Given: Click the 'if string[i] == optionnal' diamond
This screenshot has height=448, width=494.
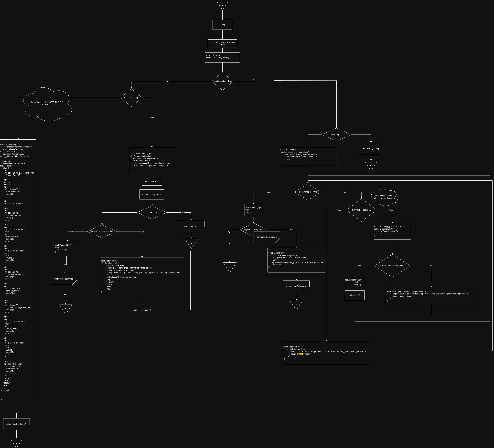Looking at the screenshot, I should [361, 210].
